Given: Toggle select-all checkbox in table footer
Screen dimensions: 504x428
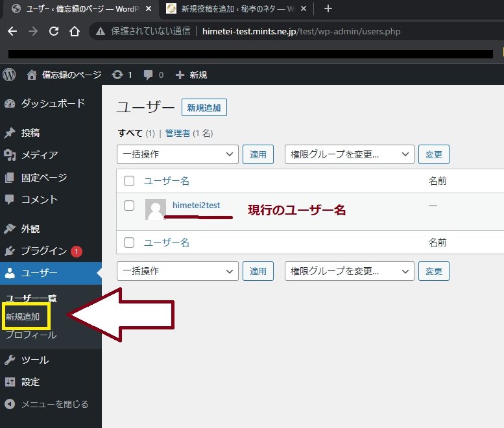Looking at the screenshot, I should [129, 243].
